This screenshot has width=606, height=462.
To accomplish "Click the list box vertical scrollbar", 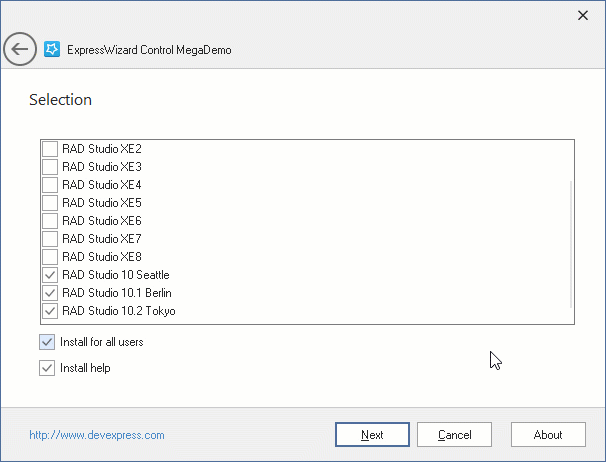I will click(x=571, y=244).
